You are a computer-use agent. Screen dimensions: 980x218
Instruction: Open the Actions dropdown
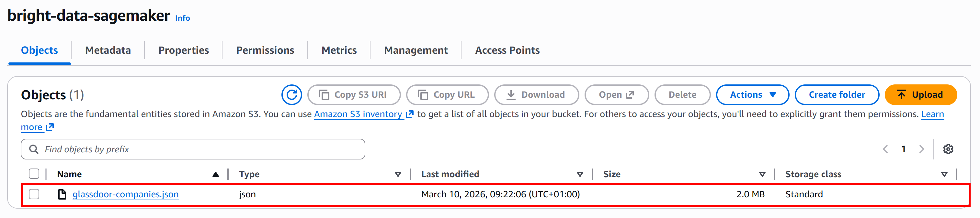pyautogui.click(x=752, y=94)
